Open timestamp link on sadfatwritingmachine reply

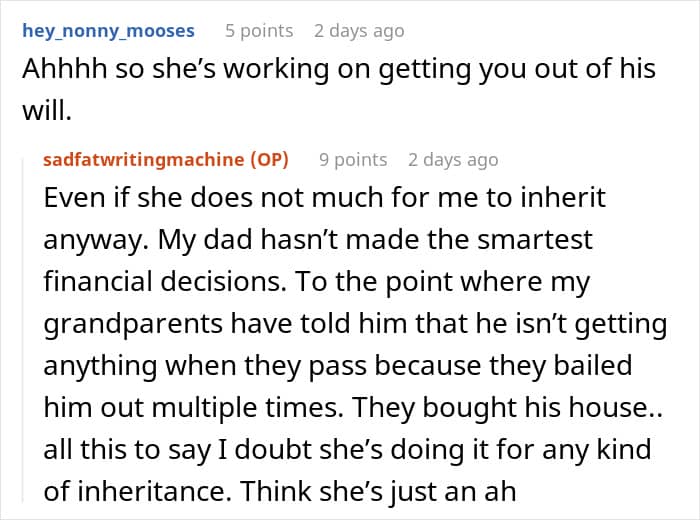click(x=452, y=160)
